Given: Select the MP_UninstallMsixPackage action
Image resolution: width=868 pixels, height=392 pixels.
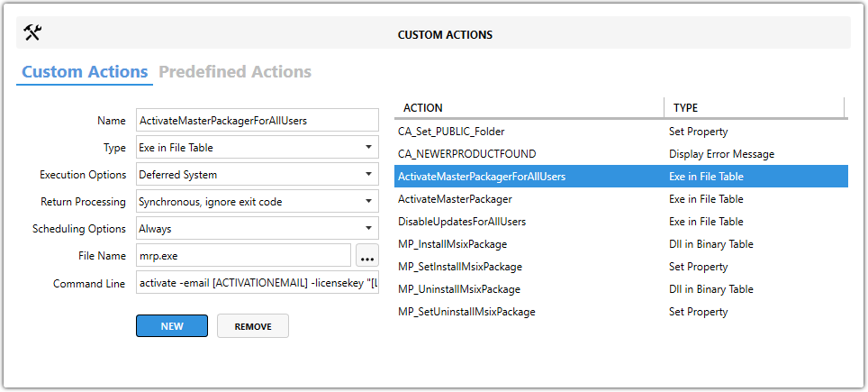Looking at the screenshot, I should (621, 289).
